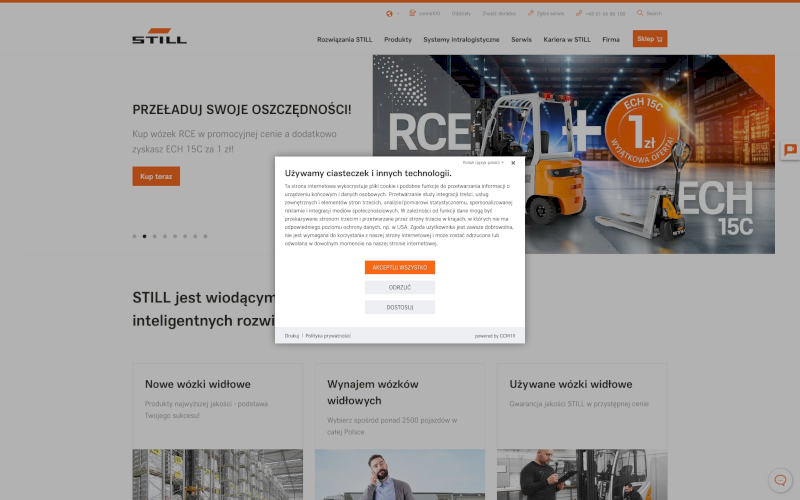Screen dimensions: 800x500
Task: Expand the Polish language dropdown in dialog
Action: click(483, 162)
